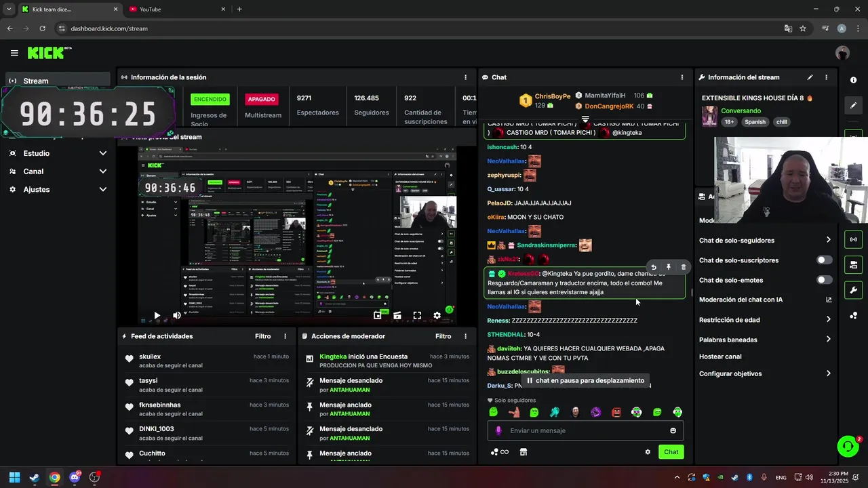Click skuilex in activity feed
The height and width of the screenshot is (488, 868).
click(x=150, y=357)
